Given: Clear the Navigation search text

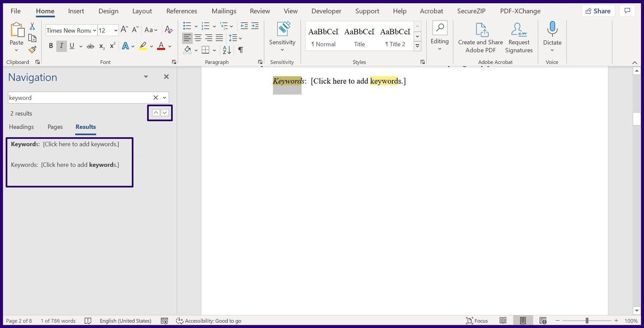Looking at the screenshot, I should click(x=155, y=98).
